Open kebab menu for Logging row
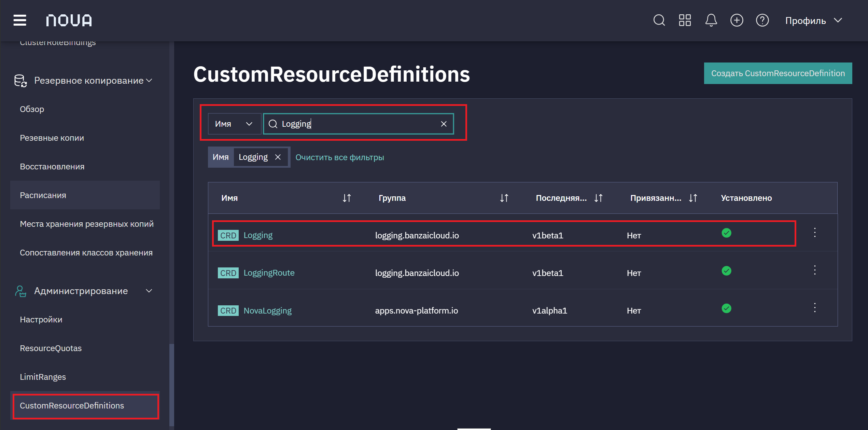The image size is (868, 430). click(815, 233)
